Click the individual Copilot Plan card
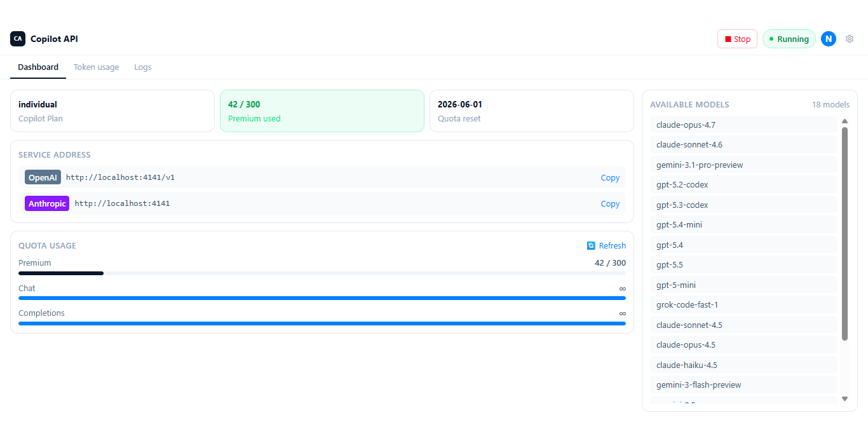The image size is (868, 443). pyautogui.click(x=112, y=111)
